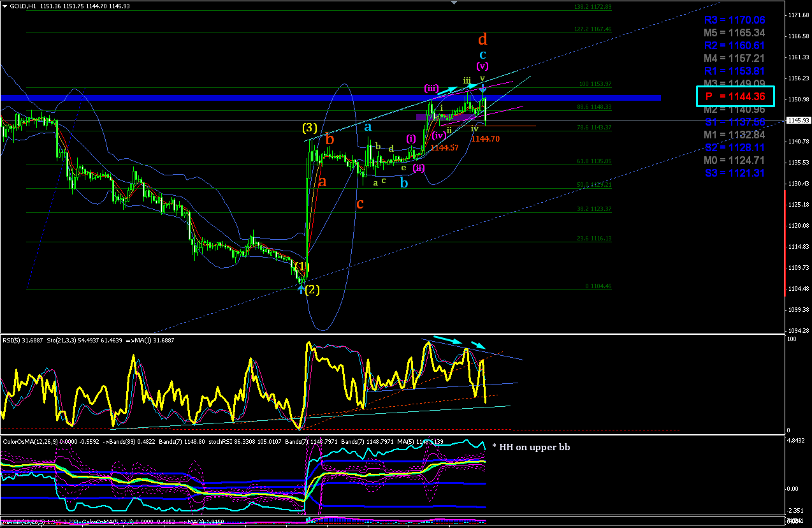
Task: Select the yellow wave label (3)
Action: 308,128
